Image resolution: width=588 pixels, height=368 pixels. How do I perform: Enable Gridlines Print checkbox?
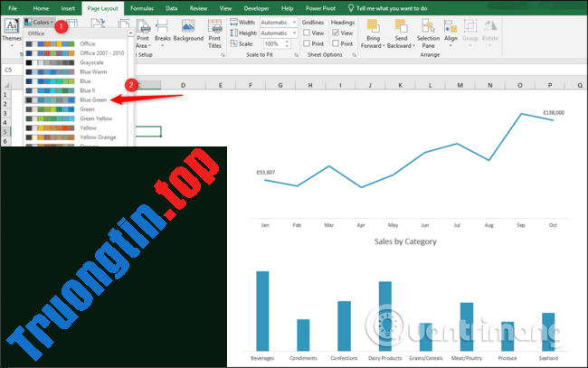(x=307, y=43)
